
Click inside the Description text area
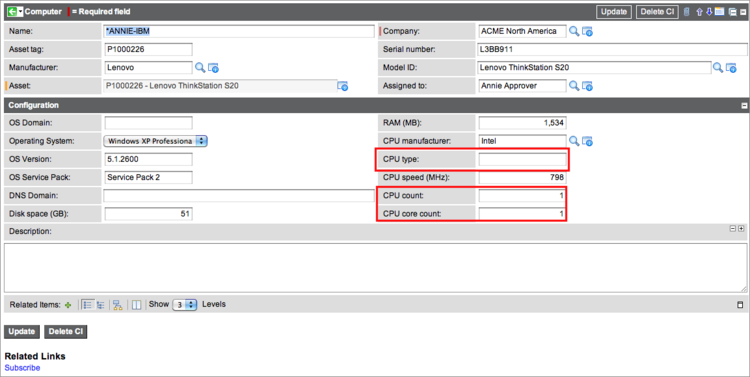click(375, 268)
